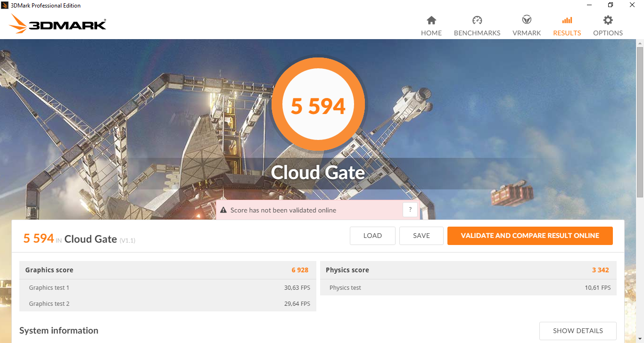Viewport: 644px width, 343px height.
Task: Open Benchmarks via the gauge icon
Action: 477,20
